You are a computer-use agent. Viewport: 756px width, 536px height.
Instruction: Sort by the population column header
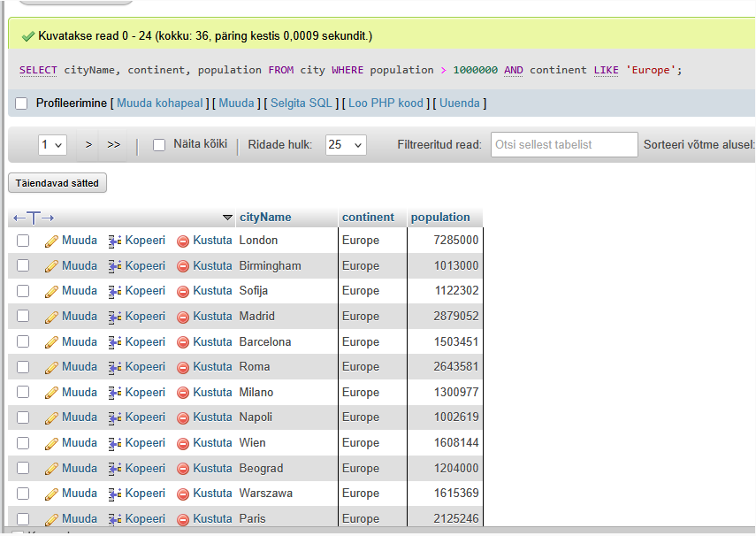pyautogui.click(x=440, y=218)
